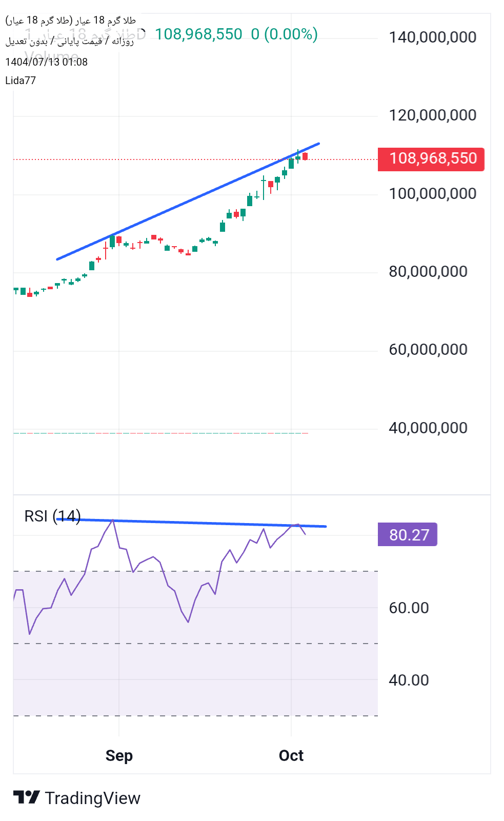Click the 120,000,000 price axis label
This screenshot has height=821, width=504.
[432, 115]
